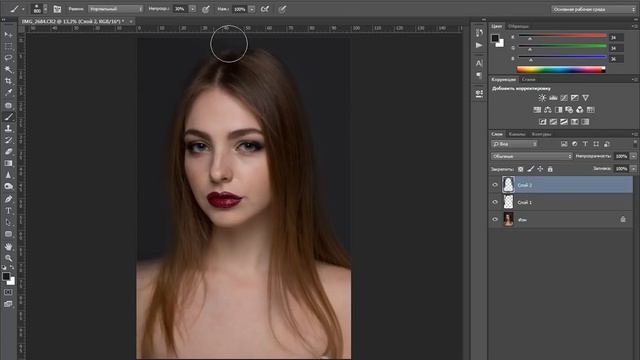Image resolution: width=640 pixels, height=360 pixels.
Task: Add a Levels adjustment
Action: 553,98
